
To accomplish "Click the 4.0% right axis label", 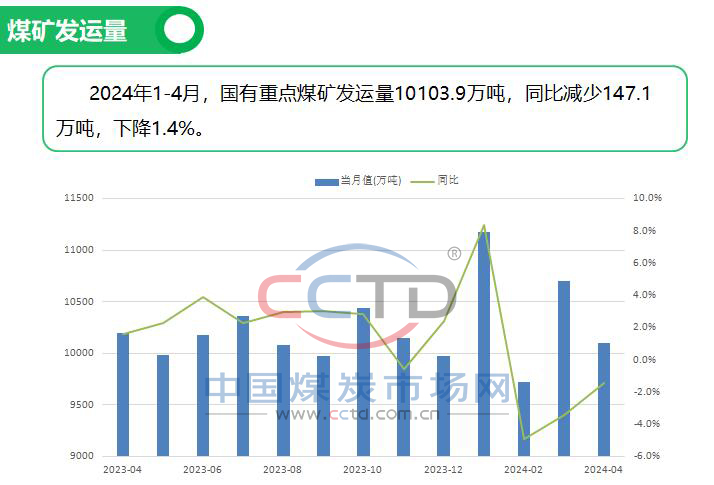I will [x=644, y=295].
